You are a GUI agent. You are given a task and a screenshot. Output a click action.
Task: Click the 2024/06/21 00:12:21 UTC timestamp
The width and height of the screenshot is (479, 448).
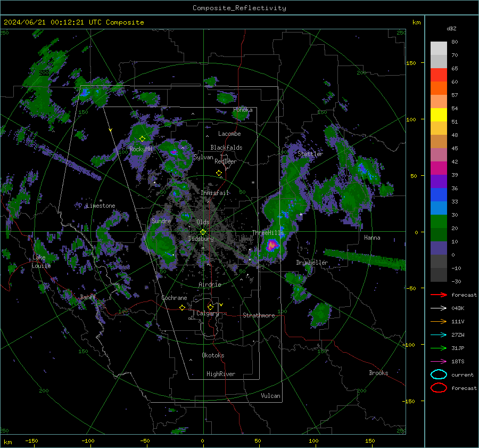(73, 22)
